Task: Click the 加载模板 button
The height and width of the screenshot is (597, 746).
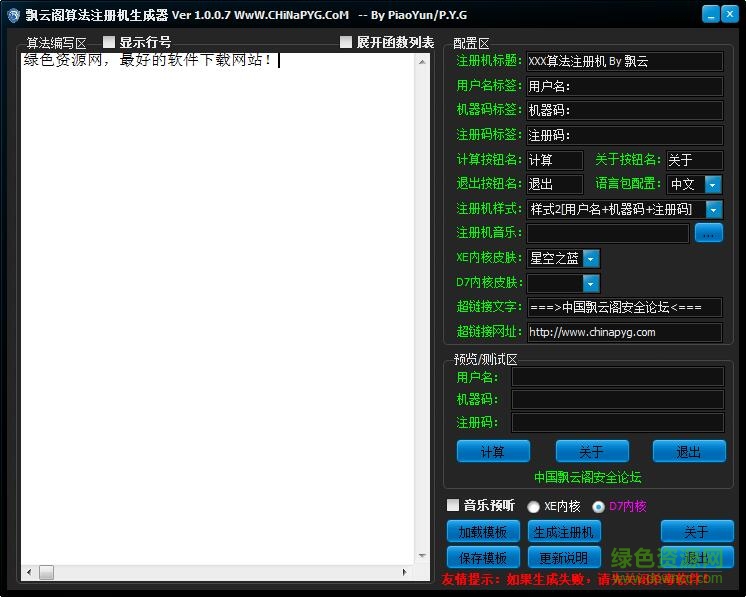Action: tap(482, 531)
